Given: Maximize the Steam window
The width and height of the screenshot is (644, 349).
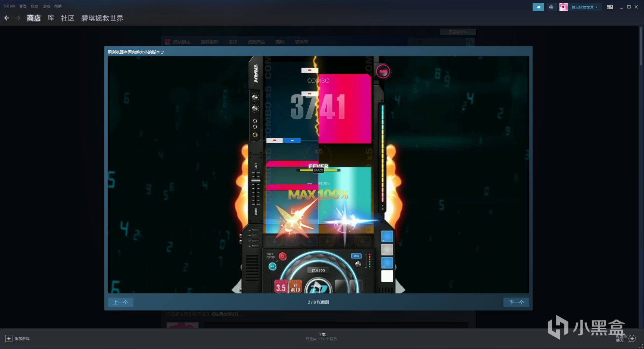Looking at the screenshot, I should pyautogui.click(x=629, y=7).
